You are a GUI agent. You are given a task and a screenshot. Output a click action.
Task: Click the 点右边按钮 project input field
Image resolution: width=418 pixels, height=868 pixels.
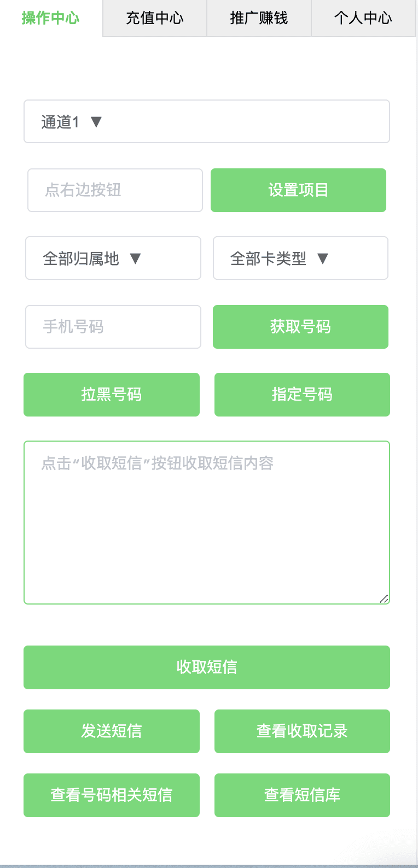(x=115, y=190)
